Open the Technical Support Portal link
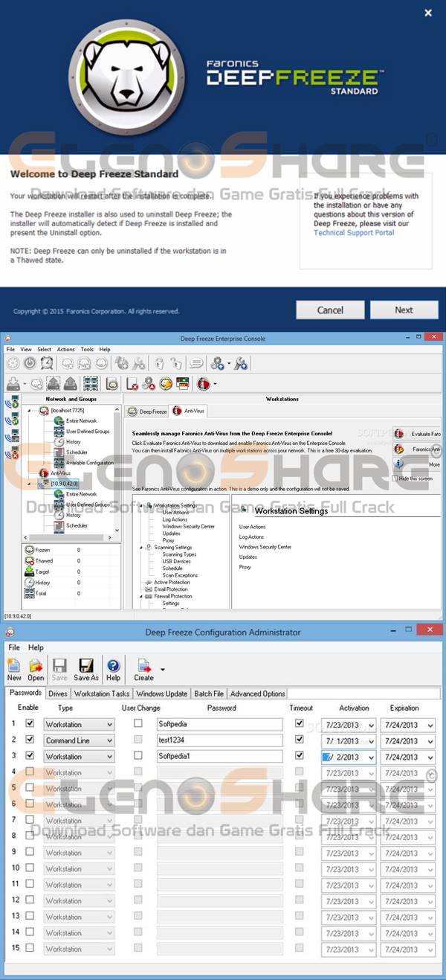The height and width of the screenshot is (980, 446). click(x=354, y=233)
